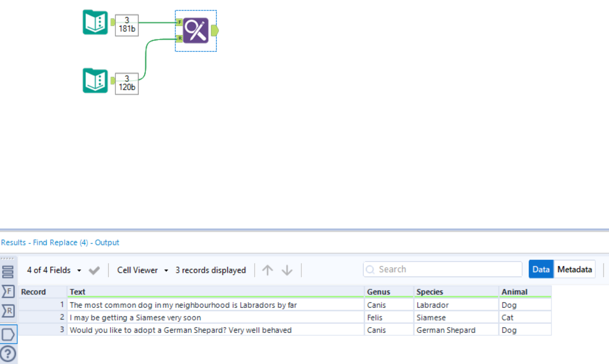This screenshot has height=364, width=609.
Task: Click the F input anchor of Find Replace
Action: coord(179,23)
